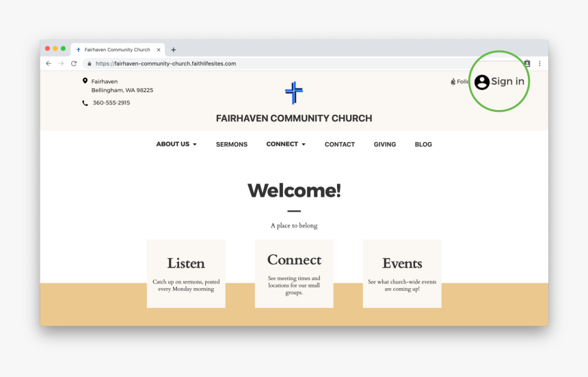Click the browser forward arrow
The height and width of the screenshot is (377, 588).
[x=61, y=64]
